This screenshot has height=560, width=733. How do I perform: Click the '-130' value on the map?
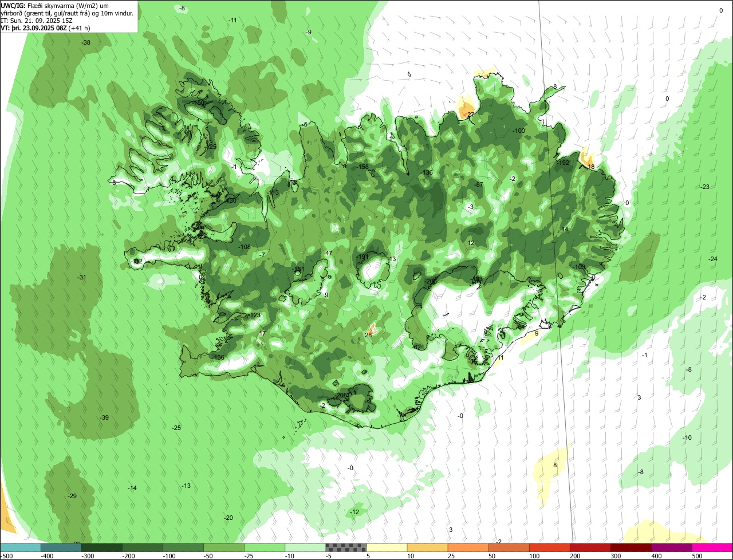(230, 201)
